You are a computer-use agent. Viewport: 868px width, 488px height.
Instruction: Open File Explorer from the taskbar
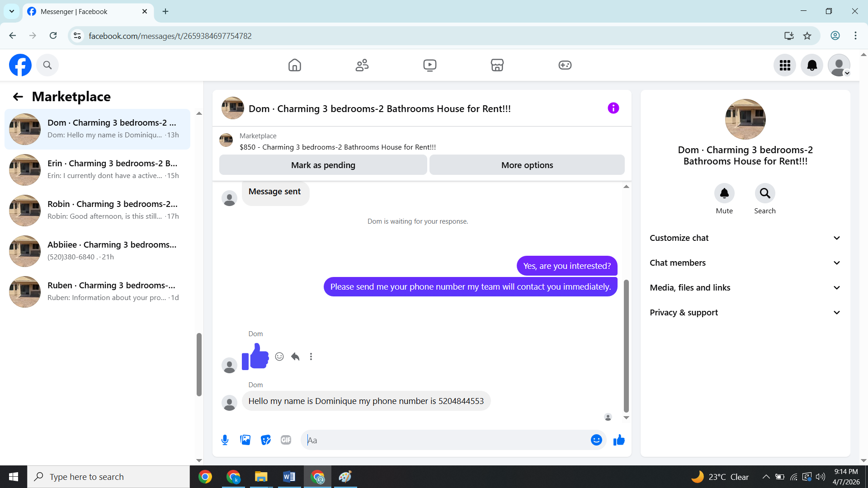[261, 477]
